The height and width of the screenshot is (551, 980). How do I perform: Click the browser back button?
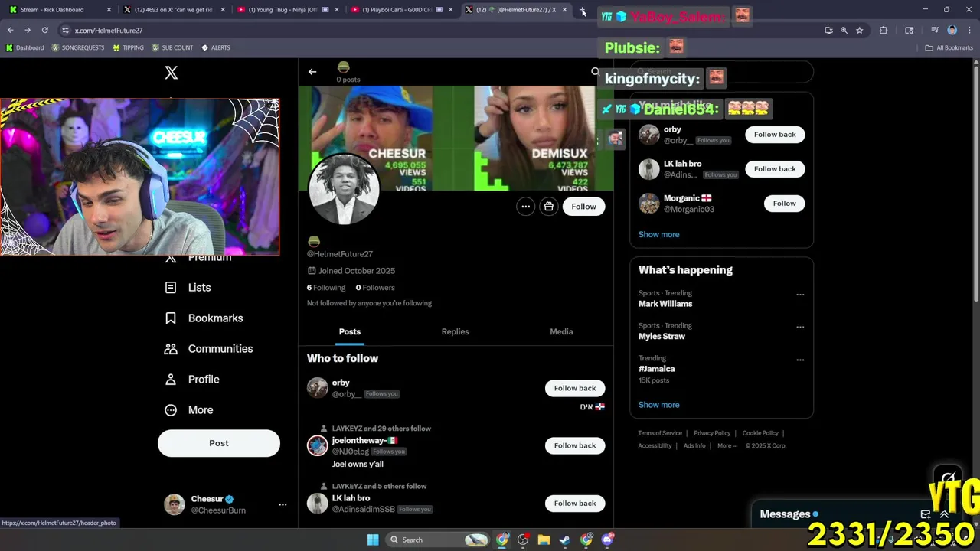click(x=10, y=31)
